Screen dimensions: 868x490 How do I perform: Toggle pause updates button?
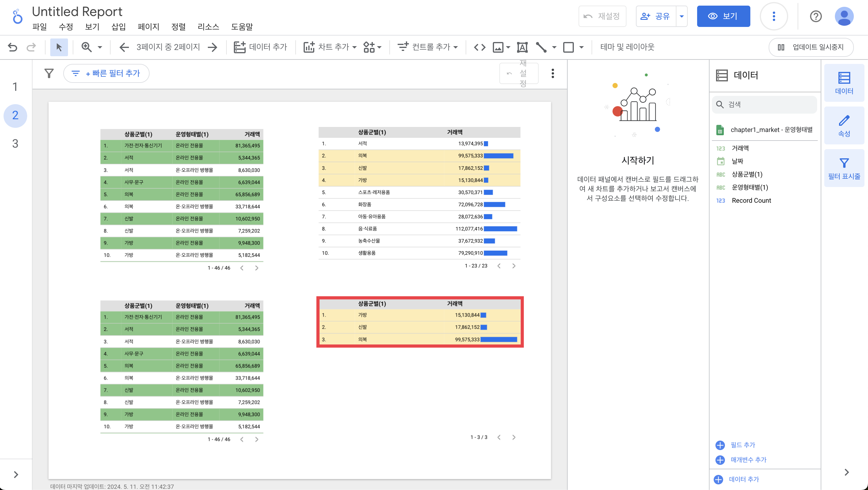811,47
